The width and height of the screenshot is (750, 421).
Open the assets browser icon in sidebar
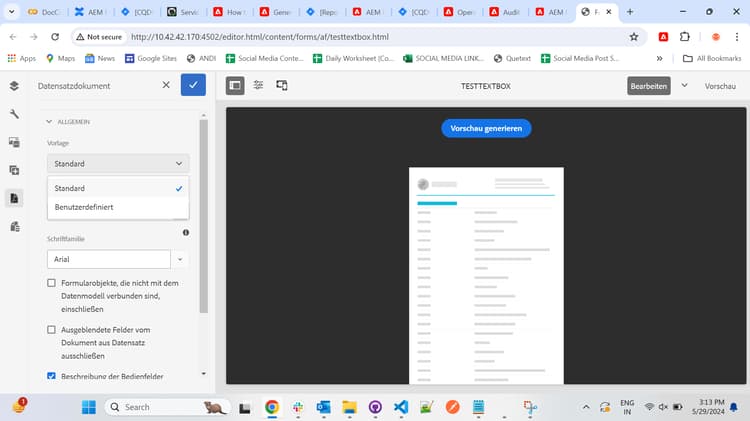click(14, 142)
